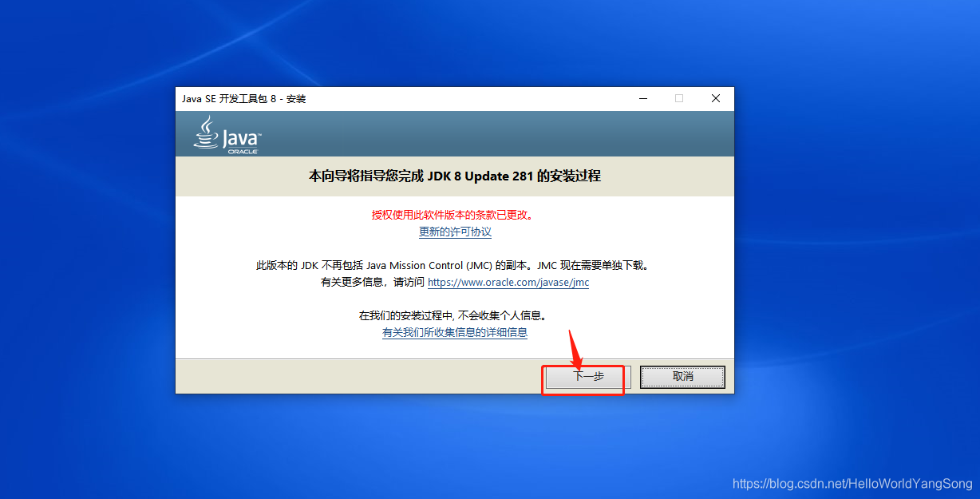
Task: Click the red 授权使用此软件版本的条款已更改 notice
Action: 452,216
